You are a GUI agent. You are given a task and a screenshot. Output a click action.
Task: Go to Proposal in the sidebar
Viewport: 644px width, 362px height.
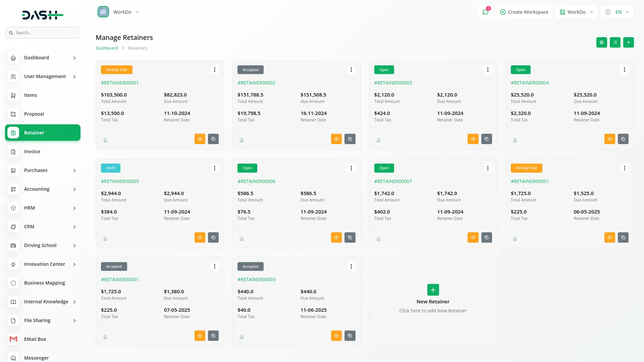tap(34, 114)
